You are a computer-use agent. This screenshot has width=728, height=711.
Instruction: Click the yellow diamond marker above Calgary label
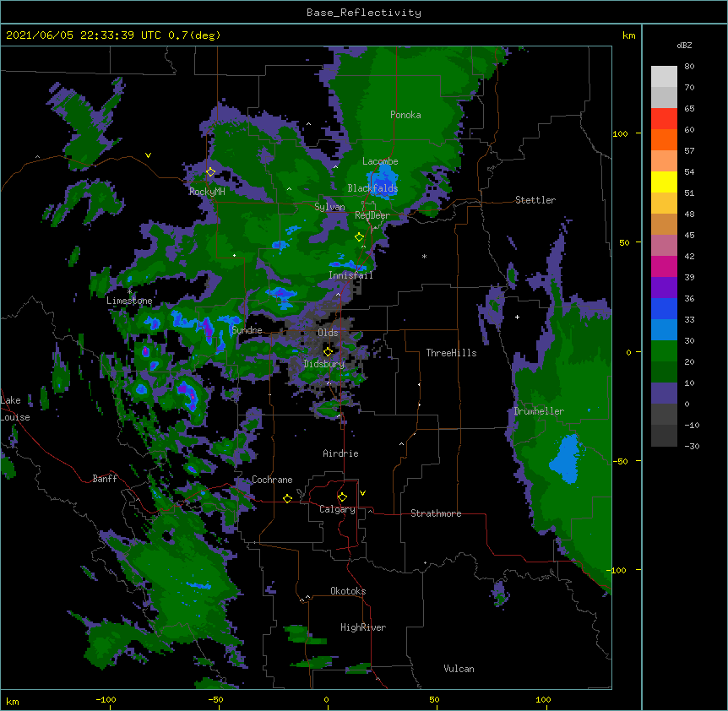pyautogui.click(x=342, y=497)
